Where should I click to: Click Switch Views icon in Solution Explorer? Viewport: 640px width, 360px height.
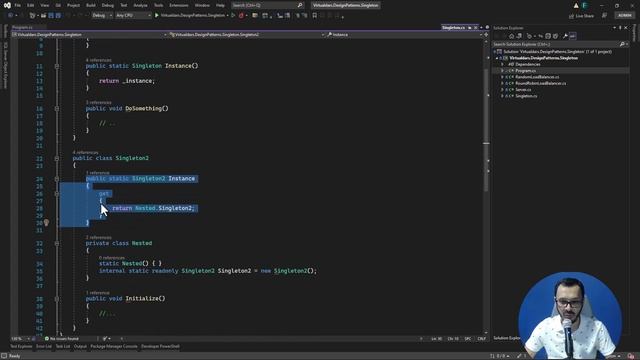(519, 36)
